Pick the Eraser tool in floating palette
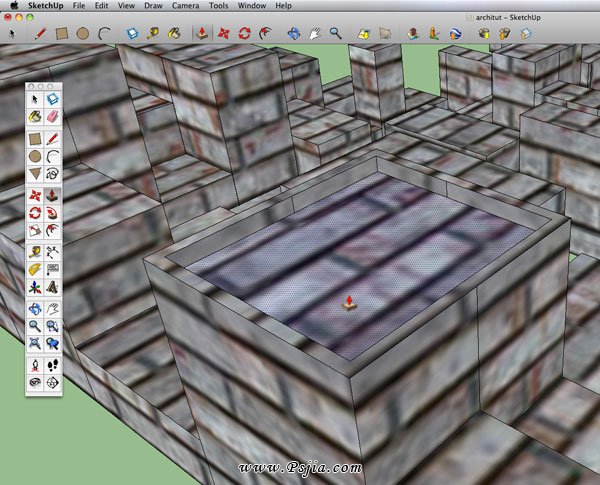600x485 pixels. [53, 116]
